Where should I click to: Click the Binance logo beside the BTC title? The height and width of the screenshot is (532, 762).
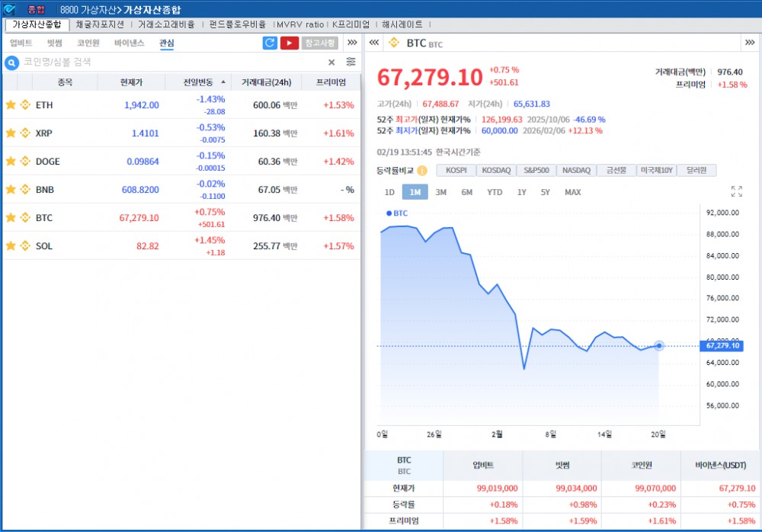pyautogui.click(x=395, y=43)
